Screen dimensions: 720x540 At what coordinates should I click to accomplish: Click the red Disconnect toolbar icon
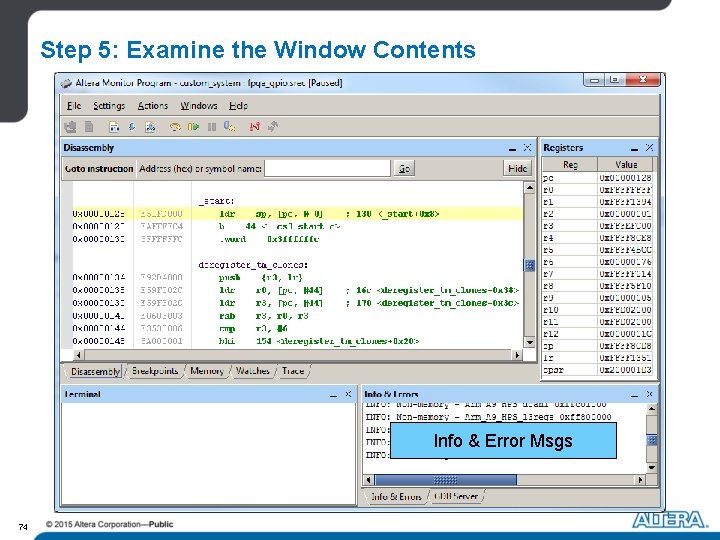tap(254, 126)
